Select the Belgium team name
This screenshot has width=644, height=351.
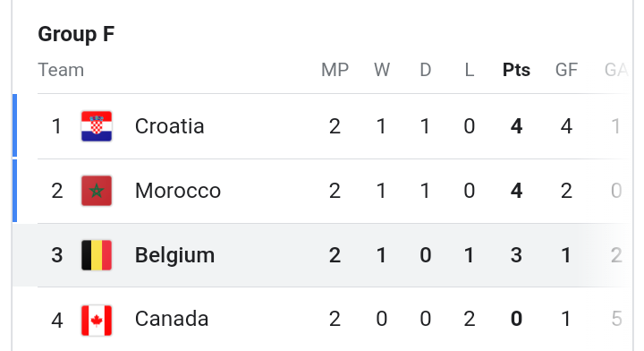174,255
